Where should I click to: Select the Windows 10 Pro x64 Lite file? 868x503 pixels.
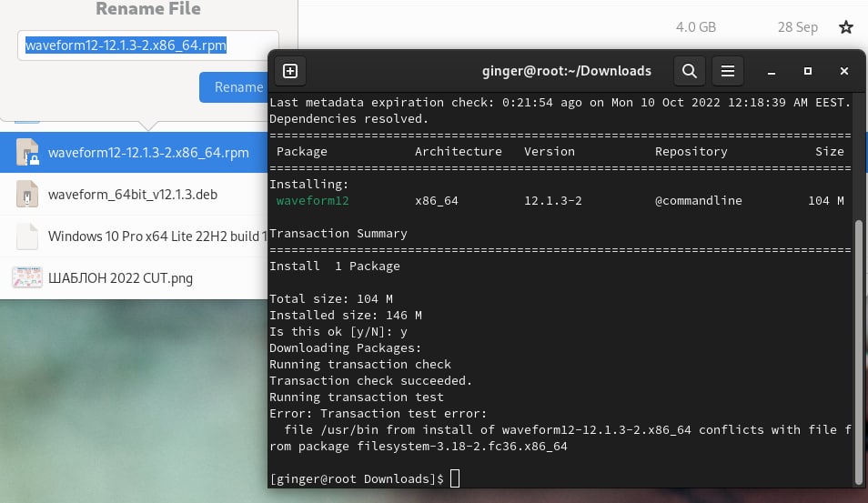(134, 236)
